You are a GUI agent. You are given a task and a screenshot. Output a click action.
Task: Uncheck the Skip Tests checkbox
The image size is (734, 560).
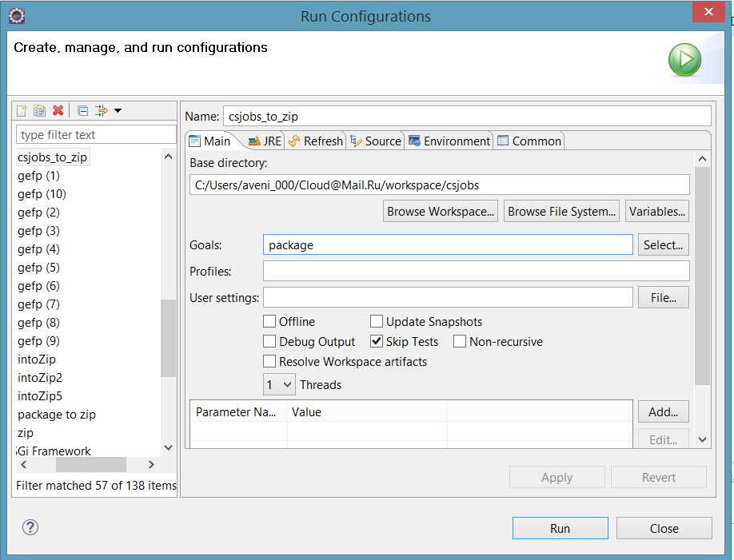tap(377, 342)
